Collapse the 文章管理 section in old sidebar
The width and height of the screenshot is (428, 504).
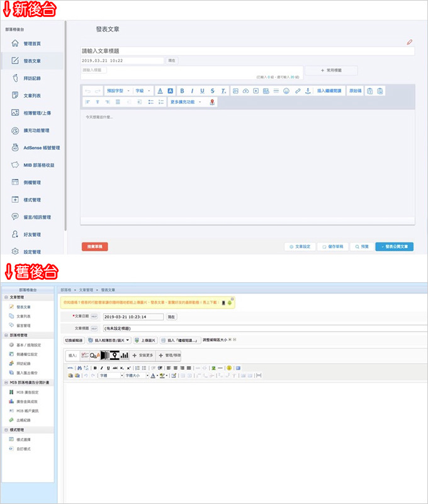(x=6, y=297)
